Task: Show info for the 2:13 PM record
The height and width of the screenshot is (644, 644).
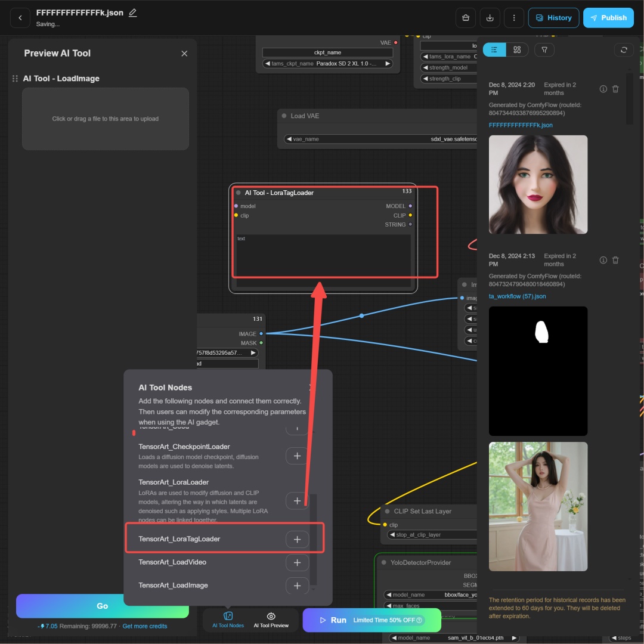Action: (603, 260)
